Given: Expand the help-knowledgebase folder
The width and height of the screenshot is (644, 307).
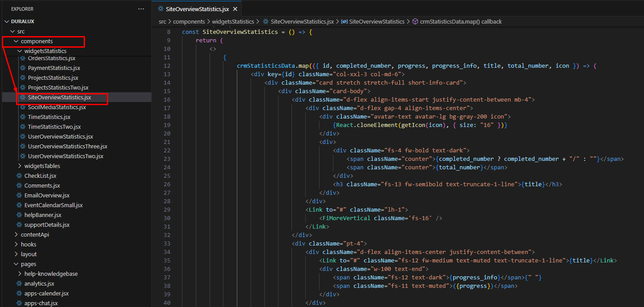Looking at the screenshot, I should pyautogui.click(x=20, y=274).
